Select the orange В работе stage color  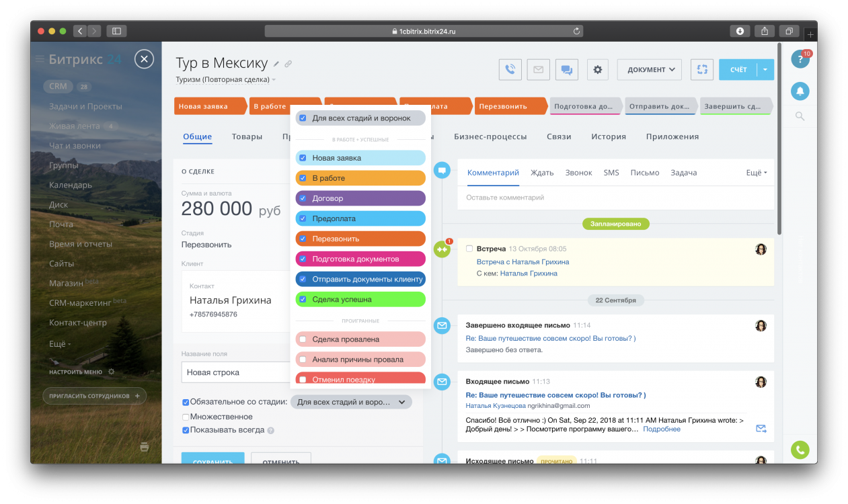point(360,178)
